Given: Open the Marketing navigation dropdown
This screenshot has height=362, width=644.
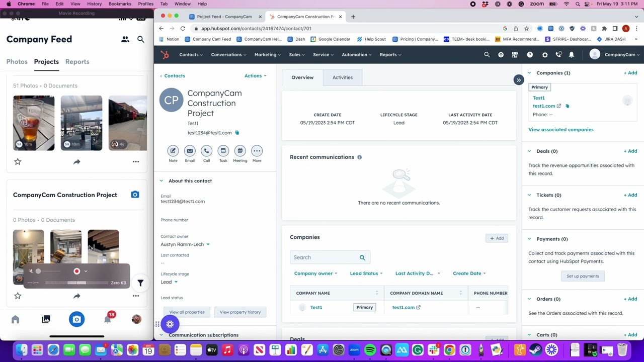Looking at the screenshot, I should click(x=267, y=55).
